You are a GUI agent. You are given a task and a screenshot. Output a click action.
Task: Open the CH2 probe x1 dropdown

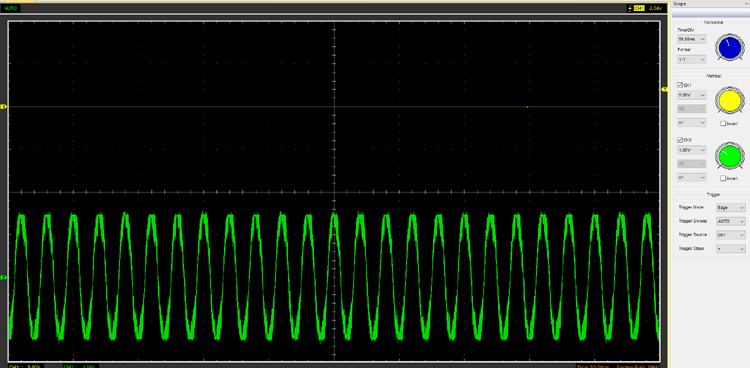[692, 178]
